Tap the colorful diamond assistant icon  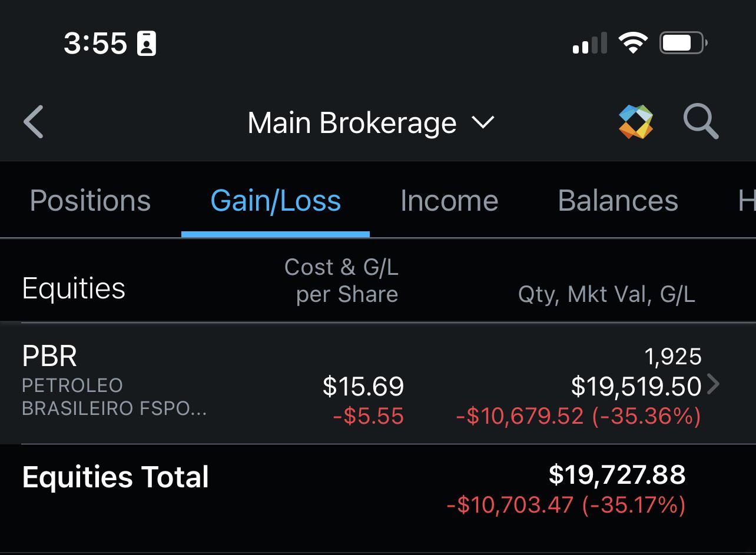pyautogui.click(x=636, y=122)
